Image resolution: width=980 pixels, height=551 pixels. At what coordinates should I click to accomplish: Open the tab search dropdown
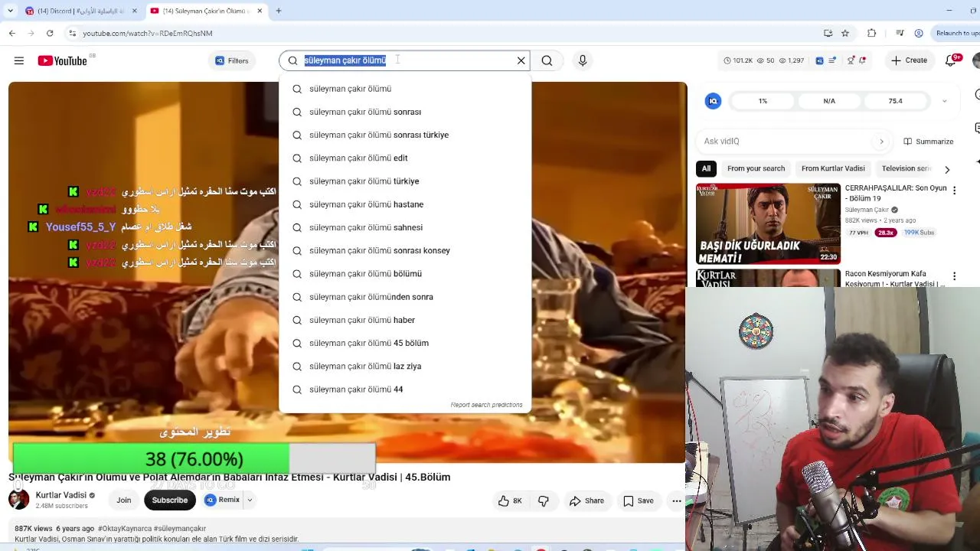tap(10, 11)
